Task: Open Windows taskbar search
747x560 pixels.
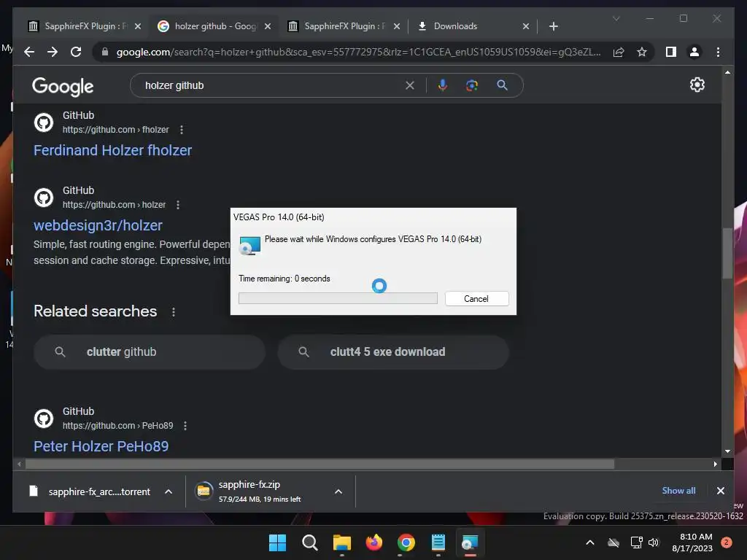Action: [309, 542]
